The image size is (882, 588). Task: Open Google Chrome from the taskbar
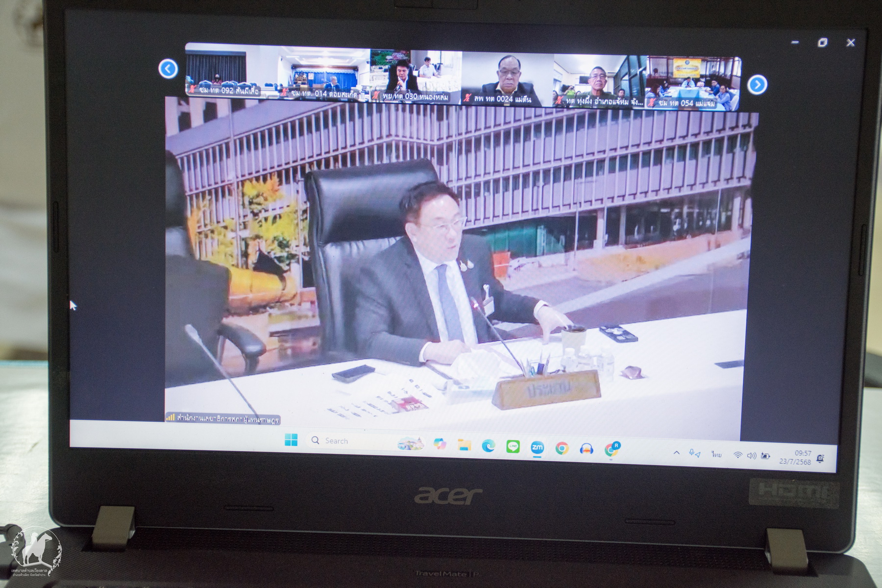(562, 448)
